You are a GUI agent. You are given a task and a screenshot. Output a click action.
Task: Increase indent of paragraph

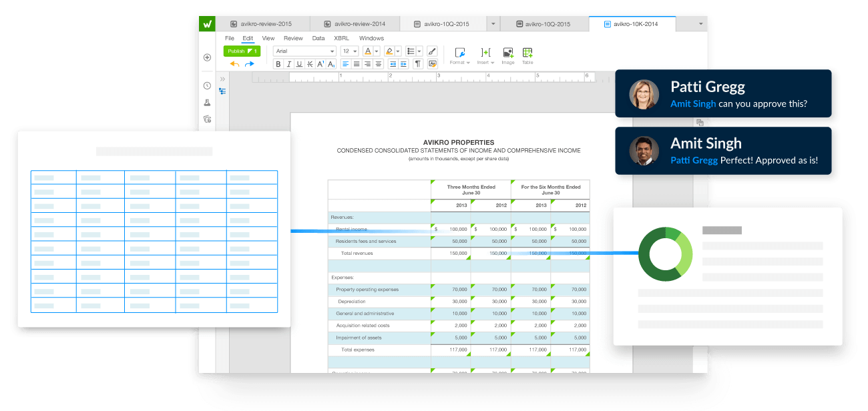[x=403, y=64]
